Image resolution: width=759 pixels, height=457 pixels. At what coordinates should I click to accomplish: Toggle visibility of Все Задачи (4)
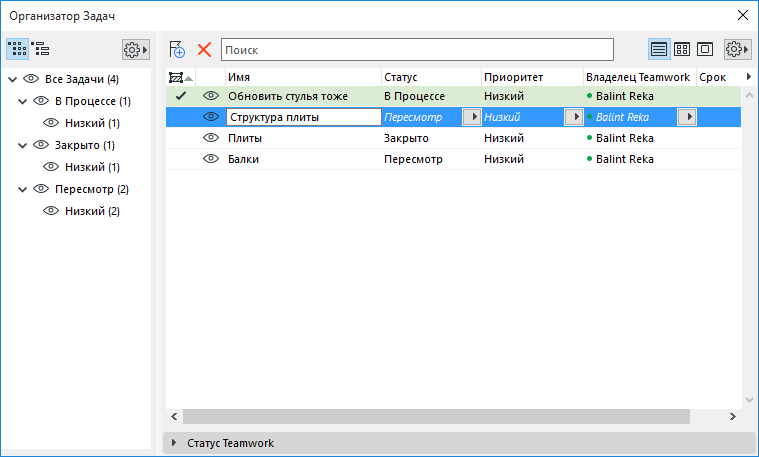pos(31,79)
